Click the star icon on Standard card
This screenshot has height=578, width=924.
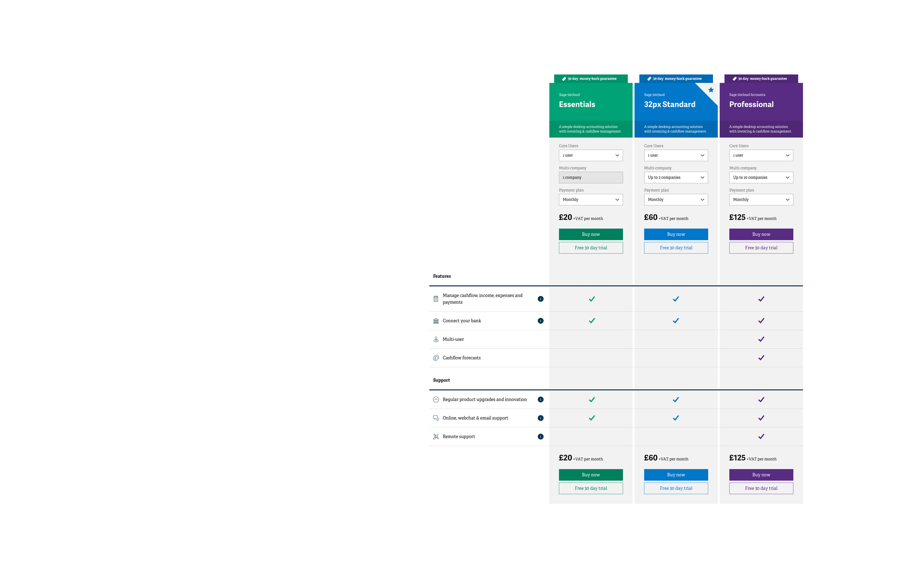(710, 90)
